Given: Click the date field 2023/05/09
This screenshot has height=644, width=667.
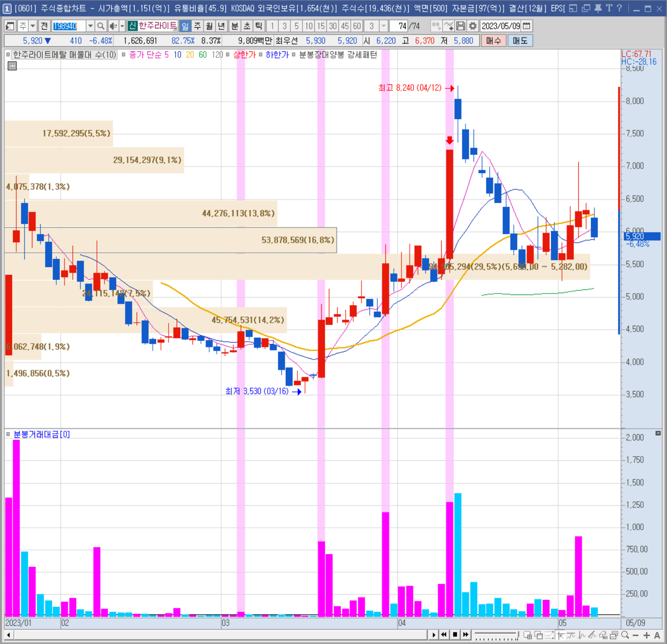Looking at the screenshot, I should coord(501,26).
